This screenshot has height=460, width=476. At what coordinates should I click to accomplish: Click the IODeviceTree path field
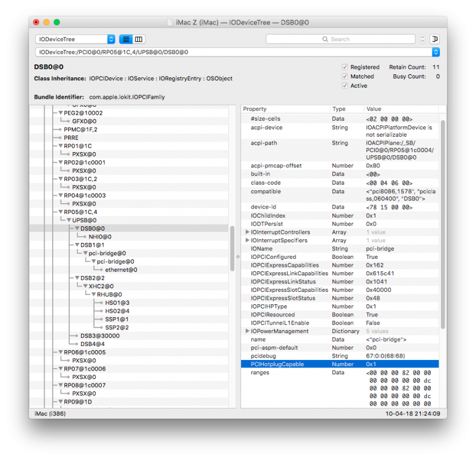click(234, 52)
